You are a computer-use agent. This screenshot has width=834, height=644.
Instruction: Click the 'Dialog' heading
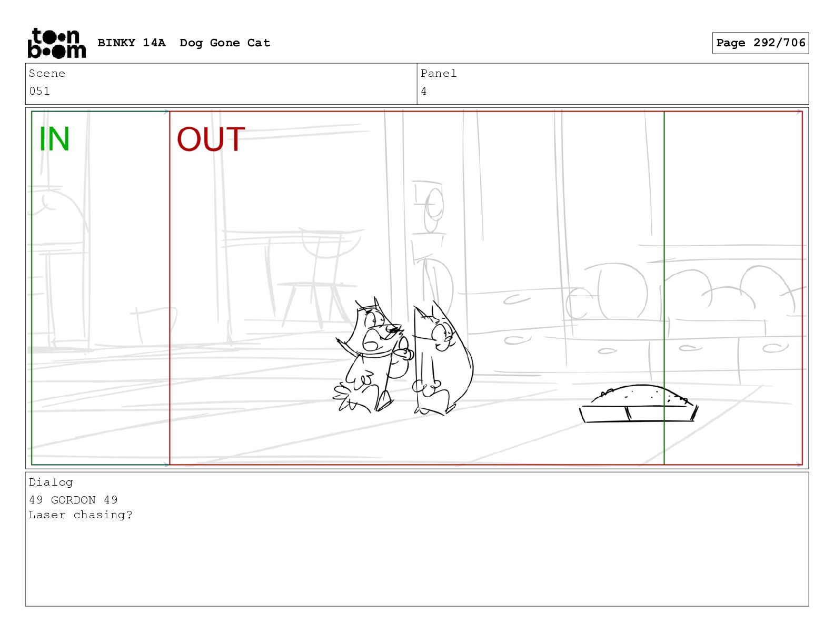(x=51, y=482)
